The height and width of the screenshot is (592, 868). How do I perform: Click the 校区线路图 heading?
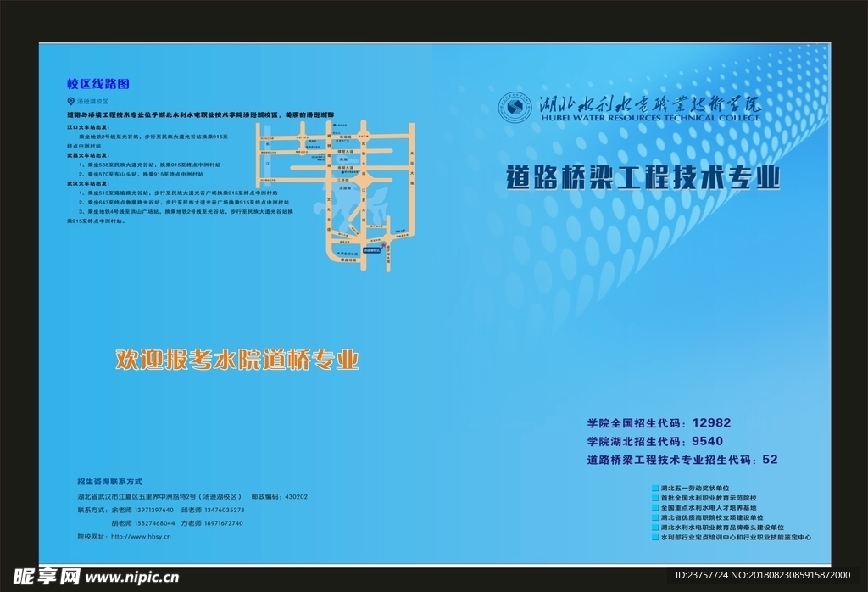coord(98,84)
